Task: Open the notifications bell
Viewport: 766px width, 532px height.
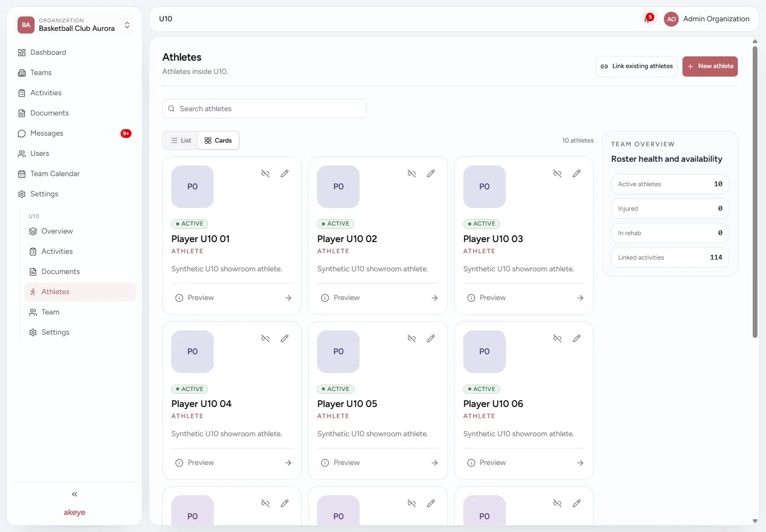Action: (x=648, y=19)
